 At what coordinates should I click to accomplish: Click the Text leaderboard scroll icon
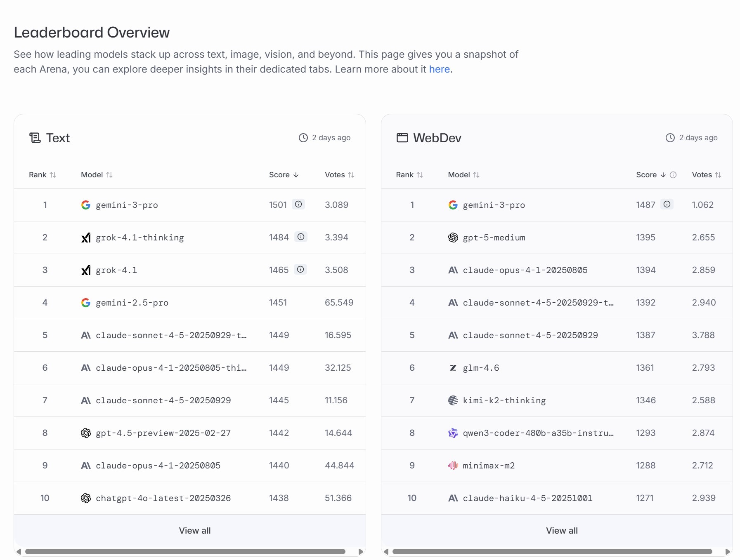coord(35,138)
